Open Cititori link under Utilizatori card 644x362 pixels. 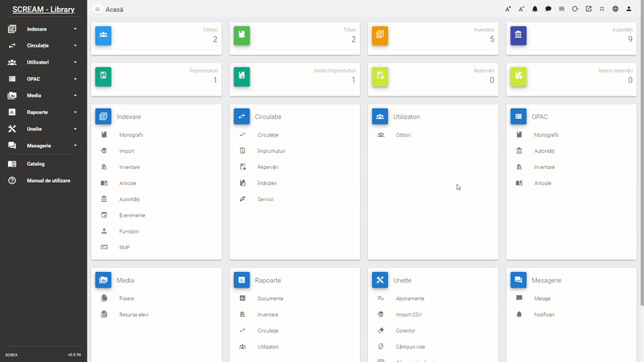(403, 134)
